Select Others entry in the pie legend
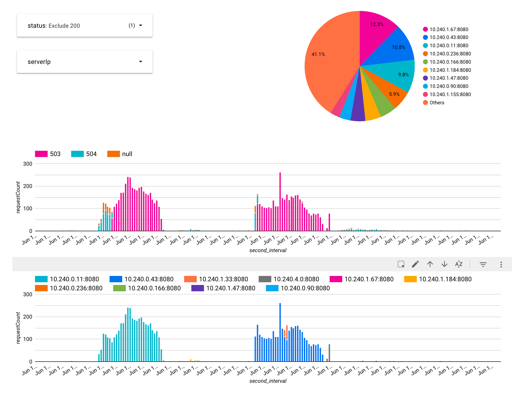The width and height of the screenshot is (532, 402). pos(437,103)
